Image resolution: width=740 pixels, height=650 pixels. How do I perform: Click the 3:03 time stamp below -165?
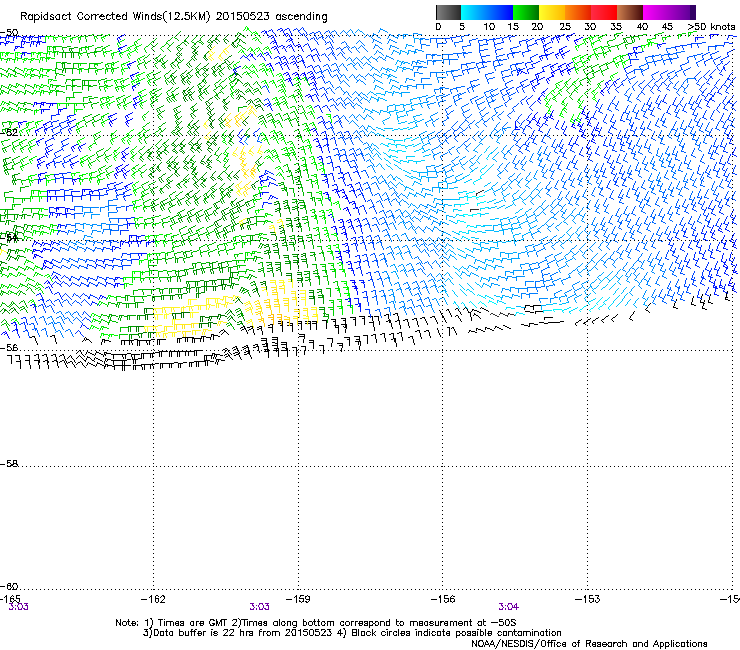click(18, 607)
